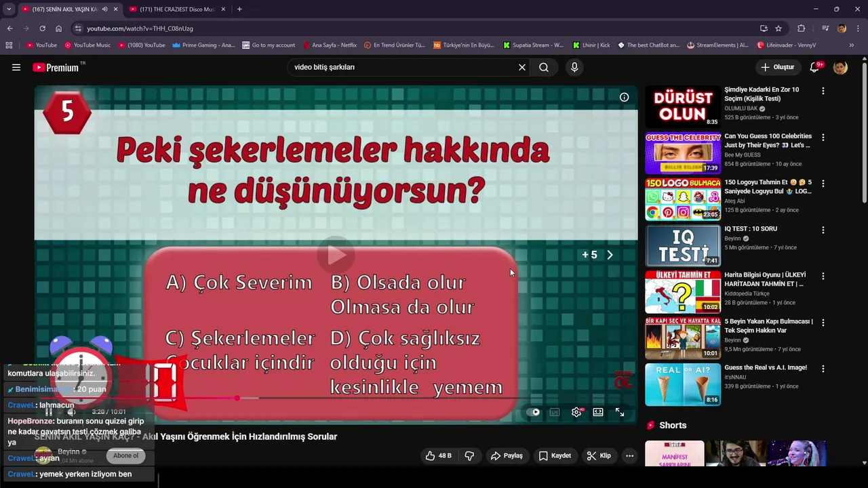Open options for Harita Bilgisi Oyunu video

[823, 277]
